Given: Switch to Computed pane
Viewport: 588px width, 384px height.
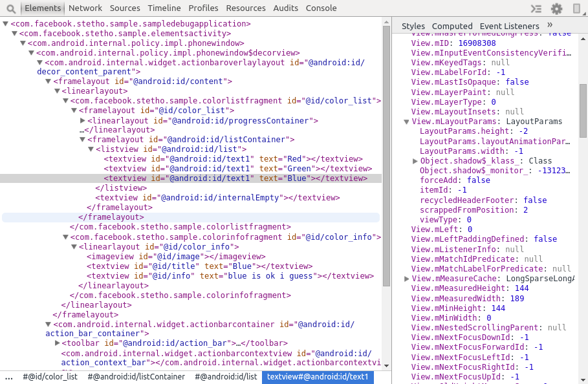Looking at the screenshot, I should [452, 26].
